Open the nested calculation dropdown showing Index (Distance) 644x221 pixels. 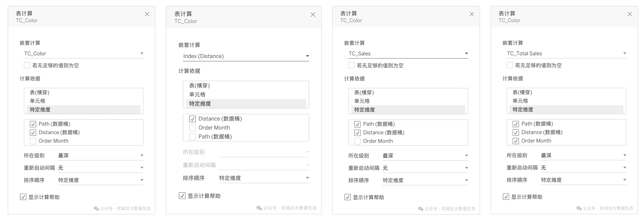tap(246, 56)
